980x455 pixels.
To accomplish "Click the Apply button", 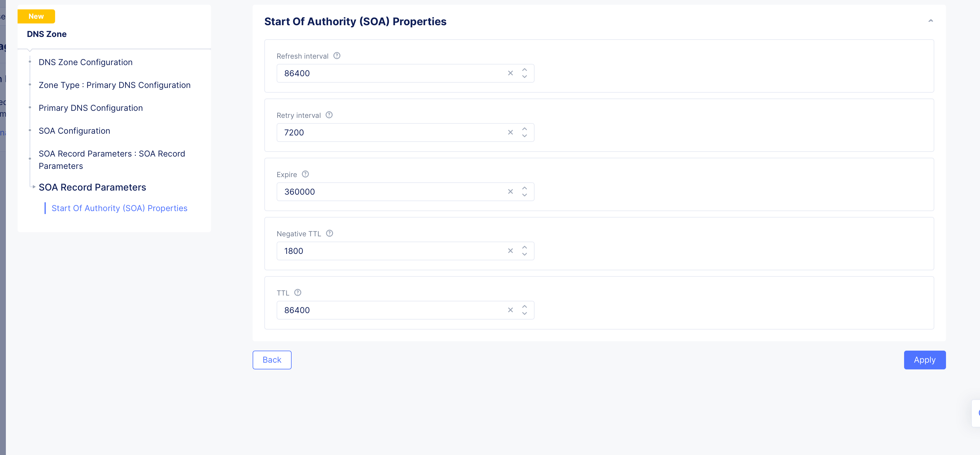I will [x=924, y=359].
